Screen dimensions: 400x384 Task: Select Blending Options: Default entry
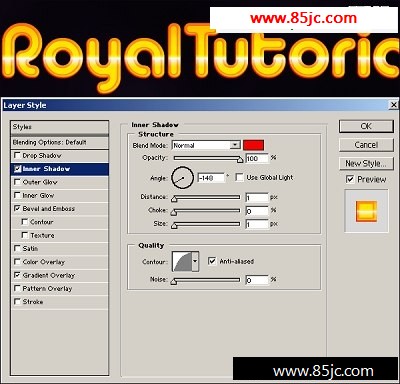pos(59,142)
